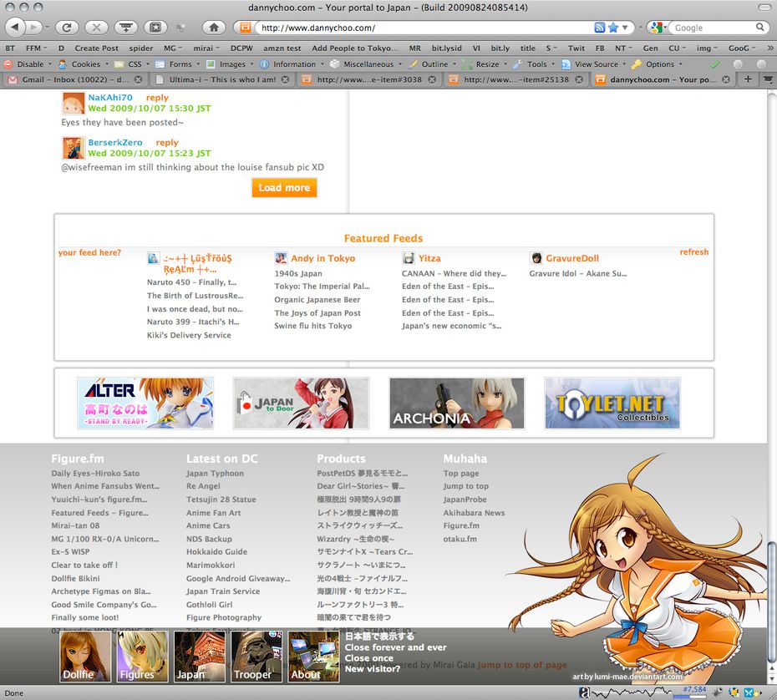
Task: Open the search engine selector dropdown
Action: click(658, 28)
